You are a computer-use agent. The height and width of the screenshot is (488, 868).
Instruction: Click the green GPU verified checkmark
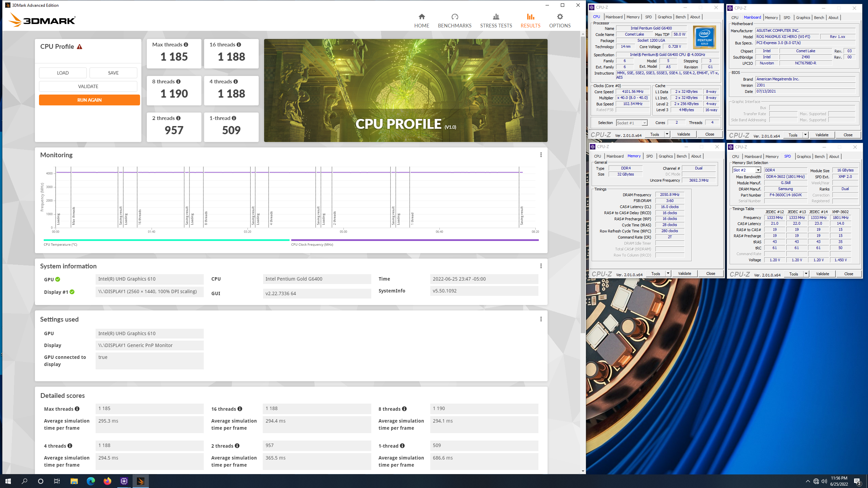[58, 280]
